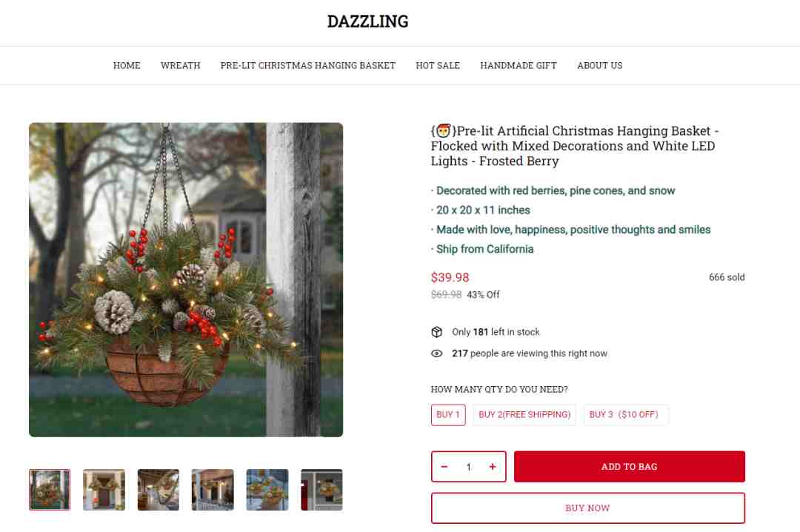Image resolution: width=800 pixels, height=532 pixels.
Task: Click the ADD TO BAG button
Action: coord(630,467)
